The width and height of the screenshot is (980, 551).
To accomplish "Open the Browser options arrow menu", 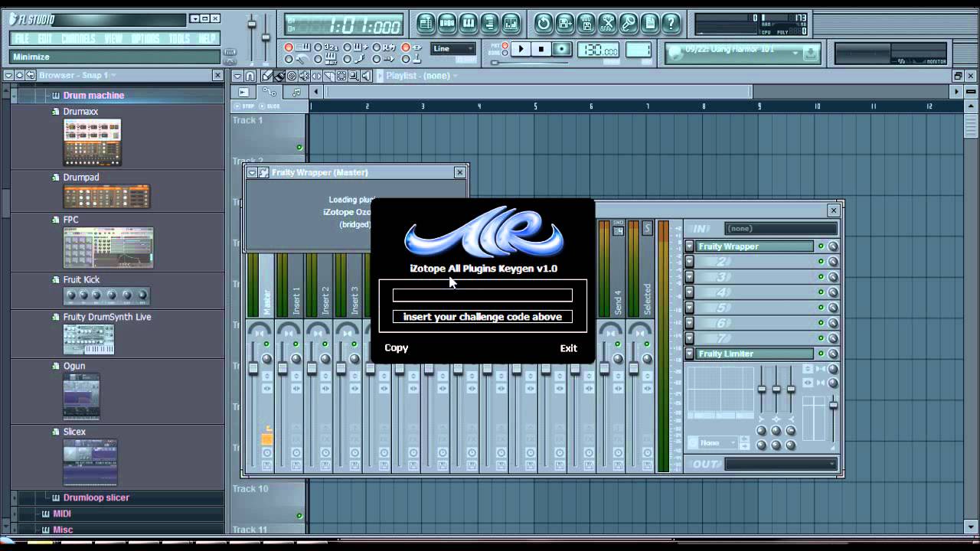I will (9, 75).
